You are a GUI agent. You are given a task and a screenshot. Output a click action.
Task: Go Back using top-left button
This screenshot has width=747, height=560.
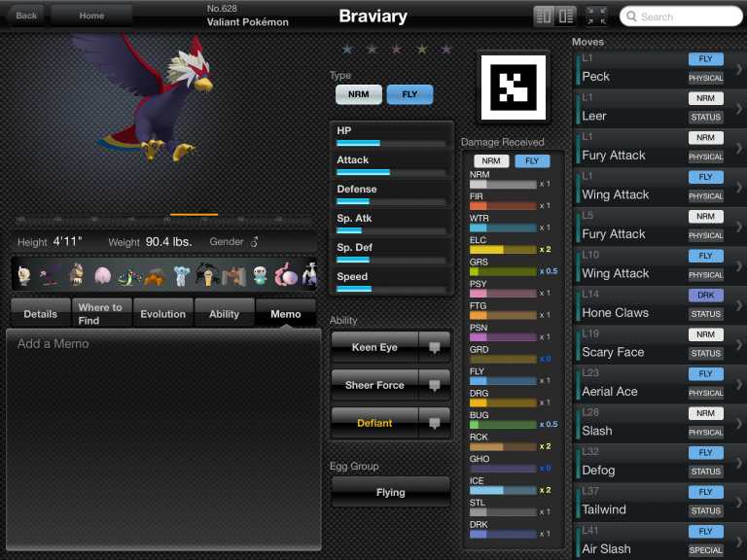click(26, 16)
